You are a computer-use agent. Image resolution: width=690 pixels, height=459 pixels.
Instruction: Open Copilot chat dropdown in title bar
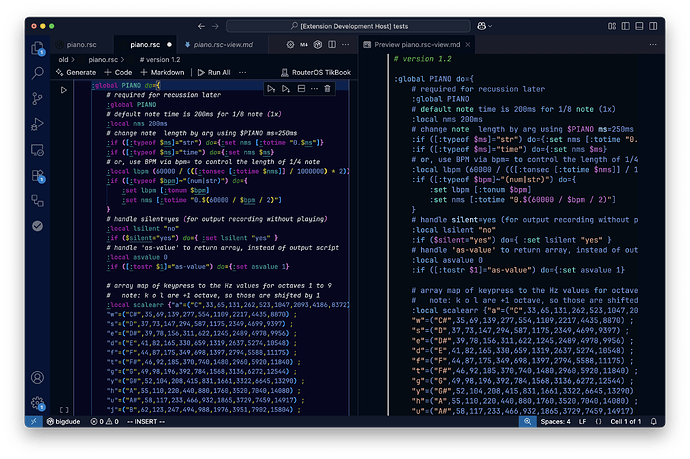tap(484, 26)
